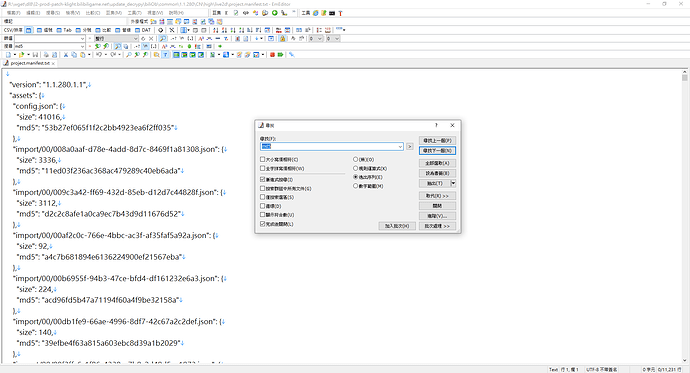
Task: Open the 檢視(V) menu
Action: (x=73, y=13)
